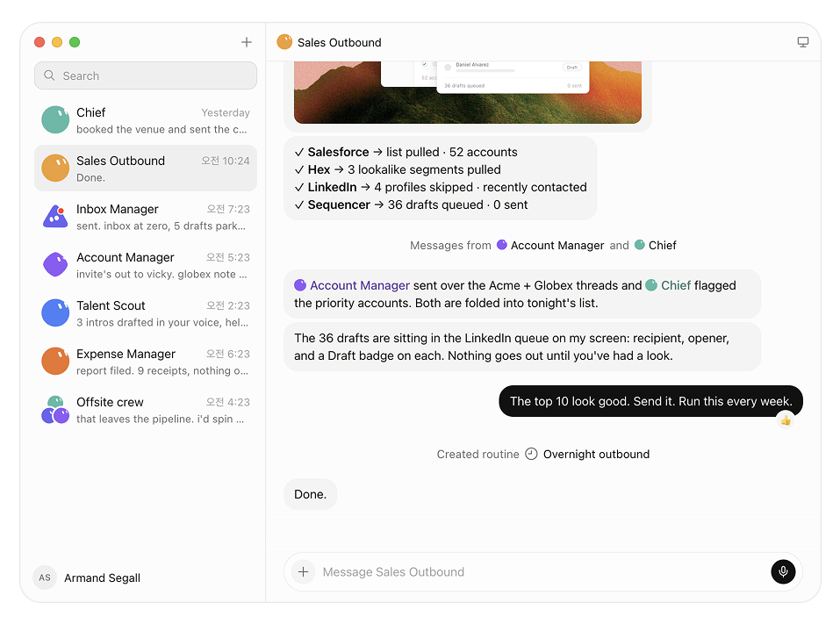840x624 pixels.
Task: Click the Account Manager dot in messages-from line
Action: (x=502, y=245)
